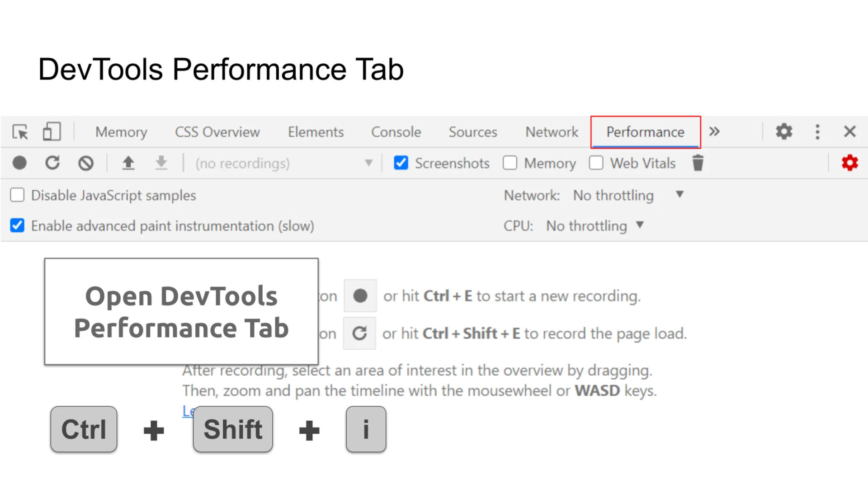Enable the Memory checkbox
This screenshot has width=868, height=488.
click(x=510, y=163)
